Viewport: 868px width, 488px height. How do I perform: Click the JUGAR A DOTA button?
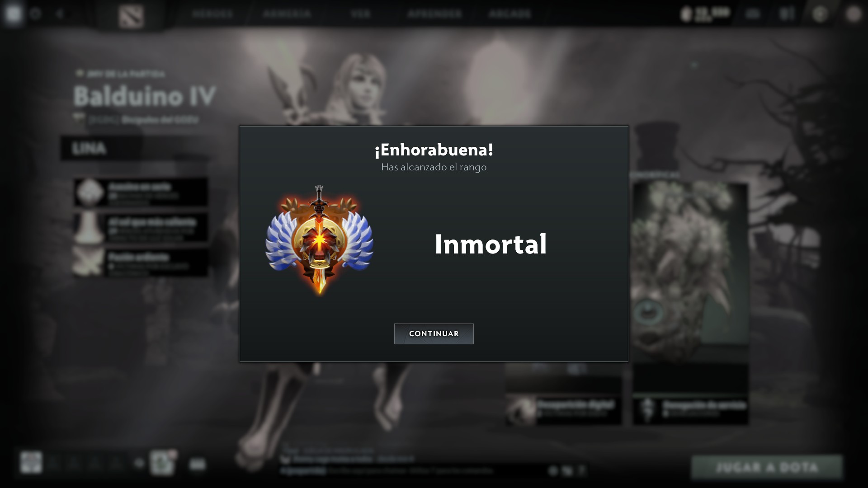[x=767, y=467]
